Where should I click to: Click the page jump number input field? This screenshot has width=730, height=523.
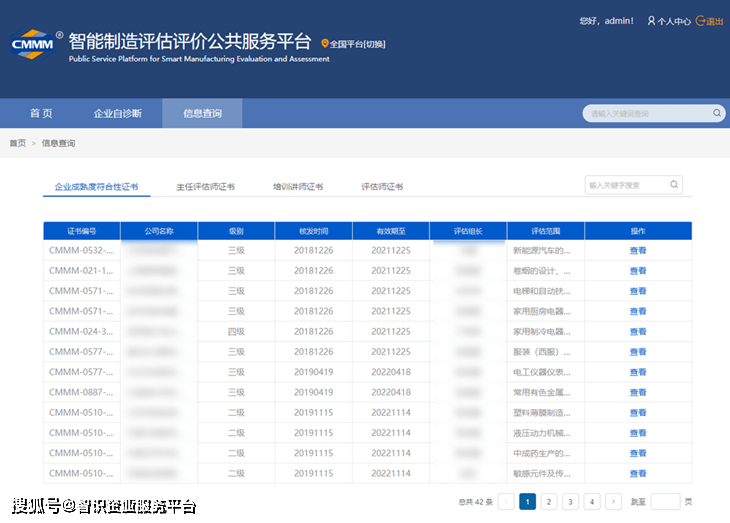click(665, 502)
